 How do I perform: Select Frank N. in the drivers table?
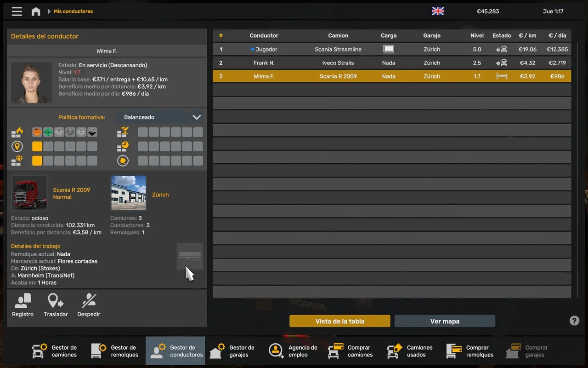pyautogui.click(x=264, y=63)
